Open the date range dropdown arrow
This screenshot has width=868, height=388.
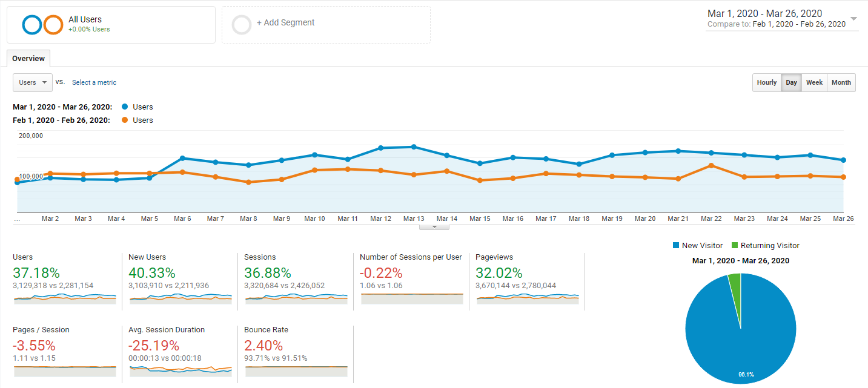853,19
